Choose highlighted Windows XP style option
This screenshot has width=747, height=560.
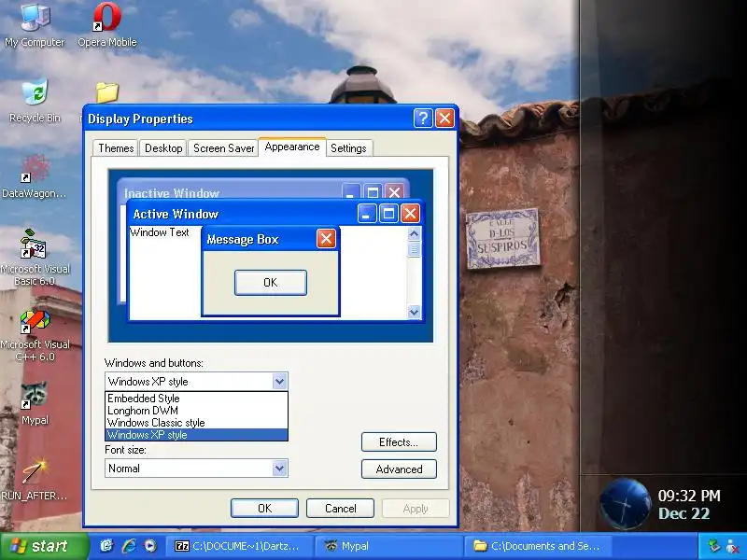[x=196, y=435]
